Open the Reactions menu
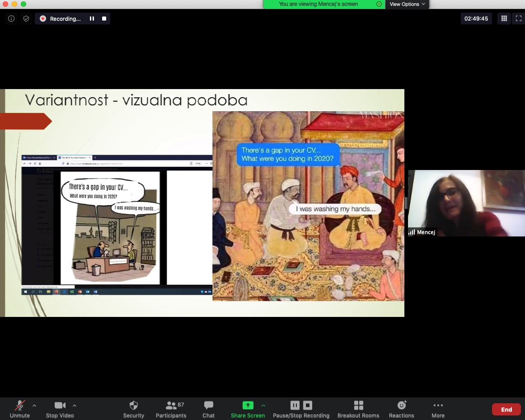525x420 pixels. tap(401, 409)
